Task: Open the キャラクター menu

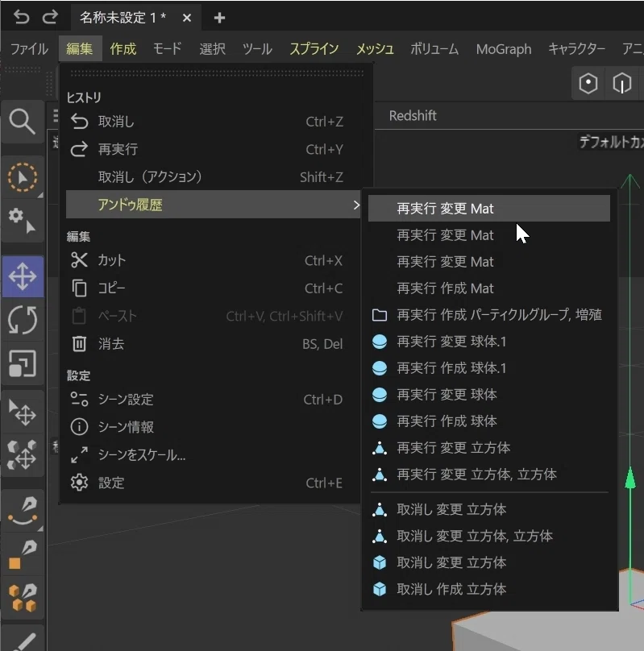Action: point(576,49)
